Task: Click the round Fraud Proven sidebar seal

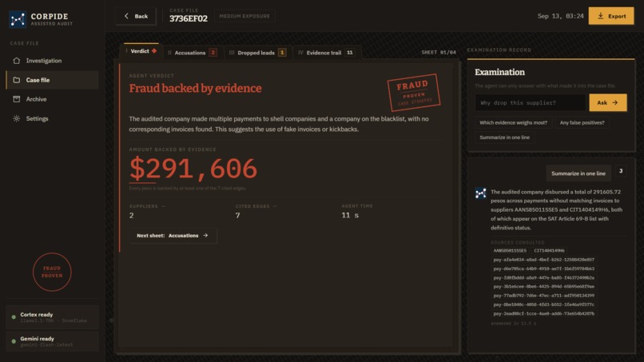Action: point(52,272)
